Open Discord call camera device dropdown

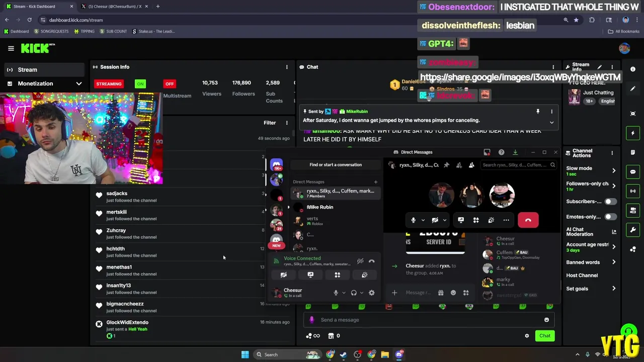(445, 220)
